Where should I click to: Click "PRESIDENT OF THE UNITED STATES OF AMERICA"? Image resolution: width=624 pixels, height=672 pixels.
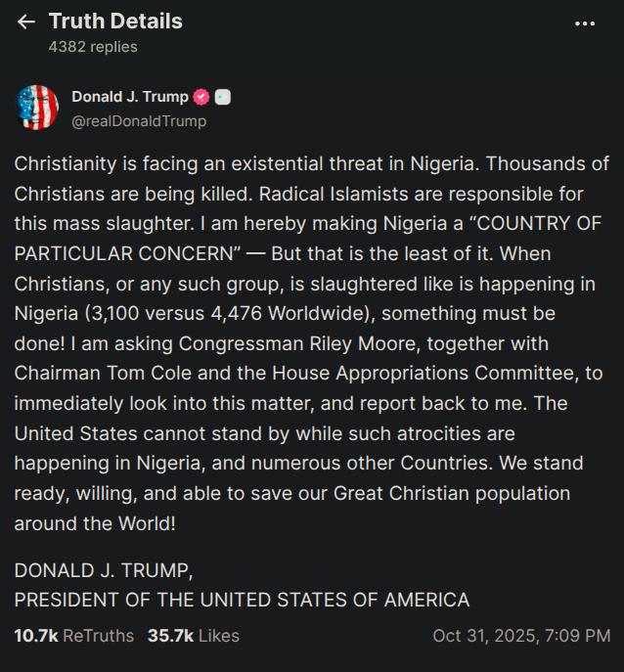coord(242,600)
